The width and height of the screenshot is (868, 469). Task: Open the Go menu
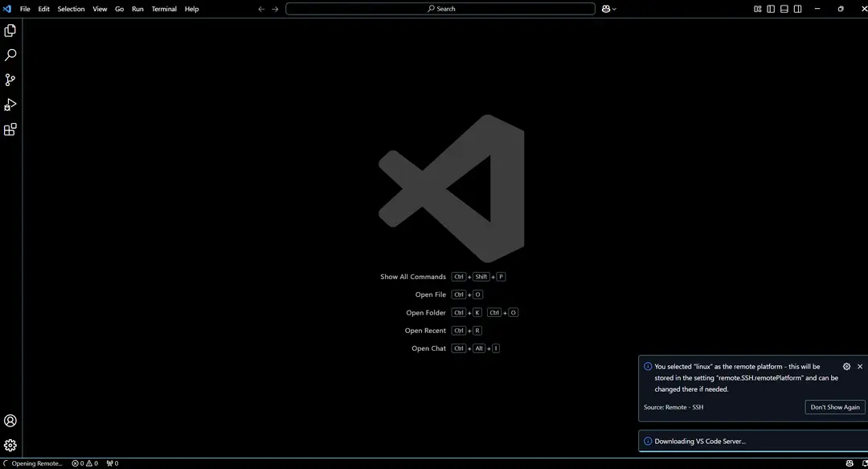[119, 9]
